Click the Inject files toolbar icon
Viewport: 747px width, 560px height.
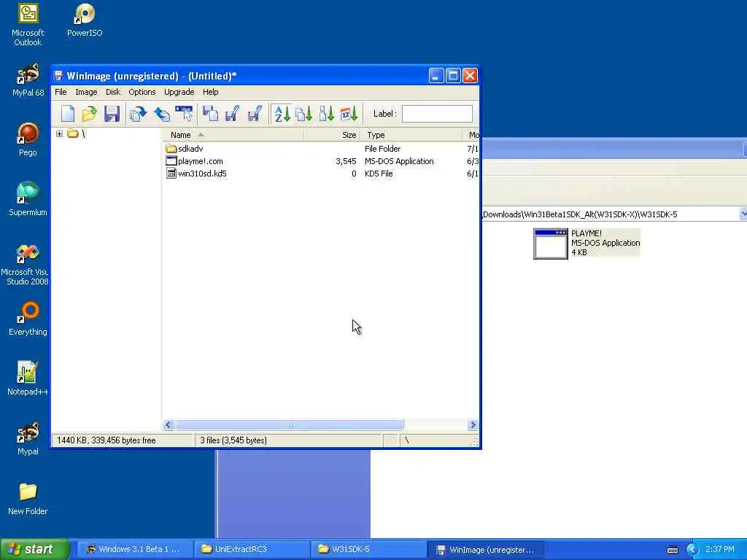coord(138,114)
